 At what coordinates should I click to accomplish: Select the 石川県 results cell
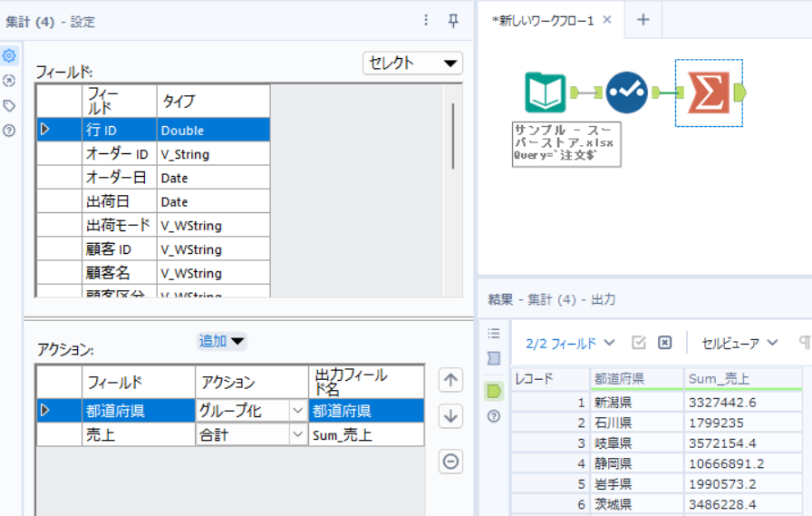click(637, 423)
